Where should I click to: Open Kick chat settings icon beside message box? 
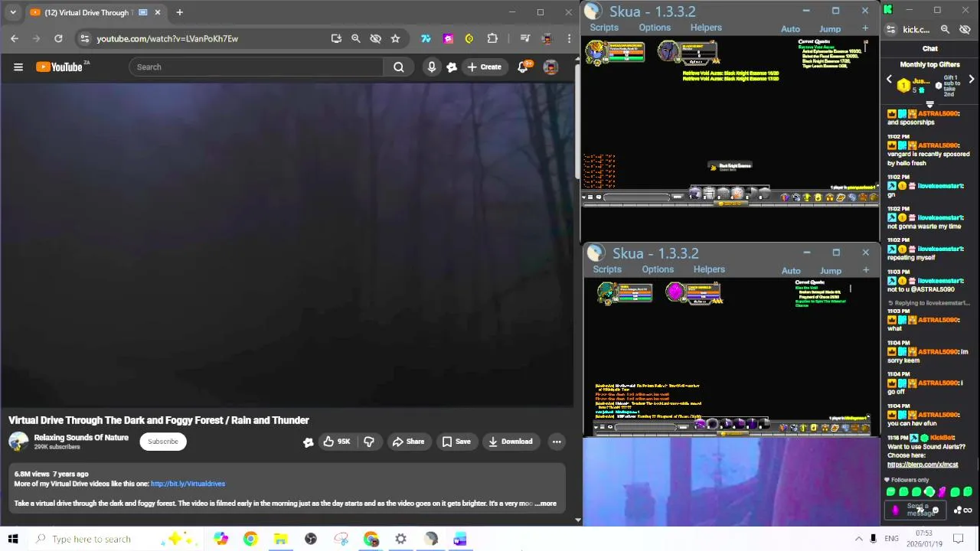[958, 510]
